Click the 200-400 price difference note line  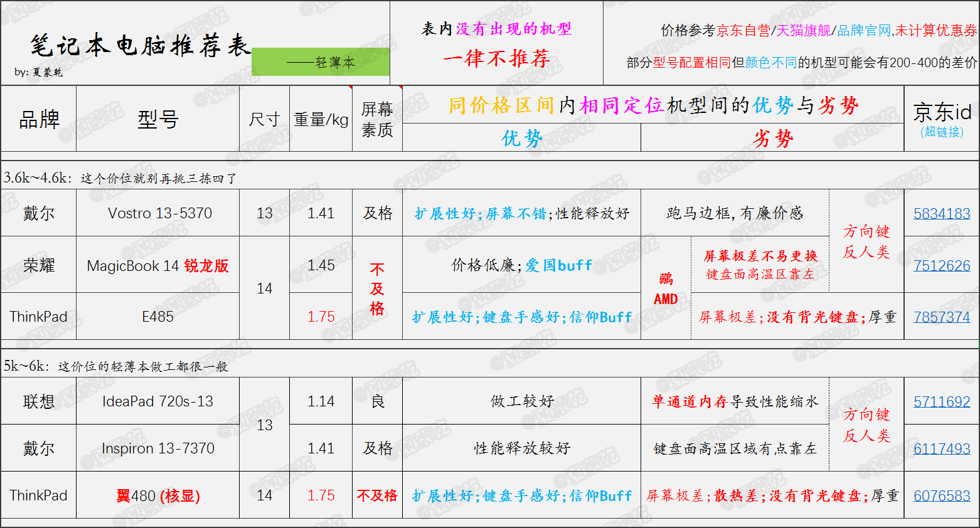802,62
